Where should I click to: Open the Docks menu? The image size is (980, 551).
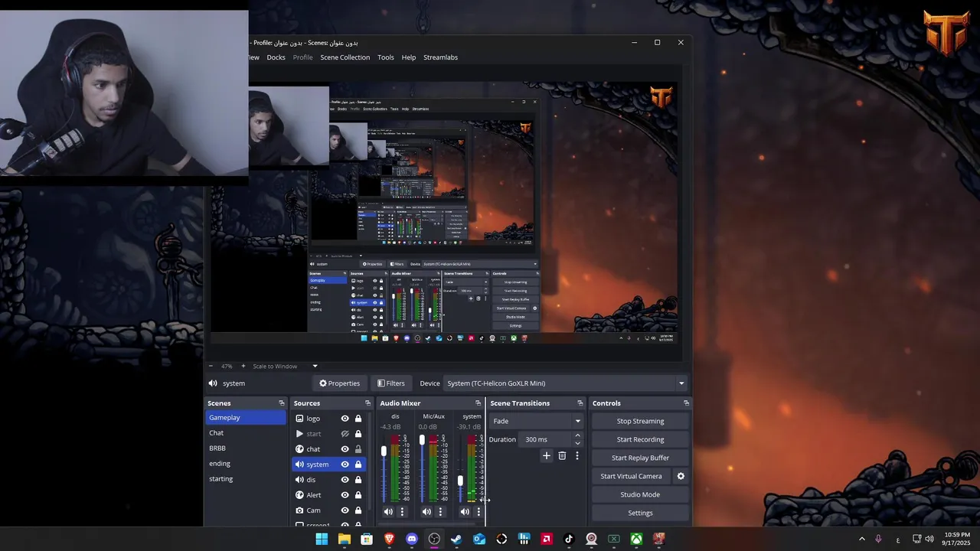tap(276, 57)
